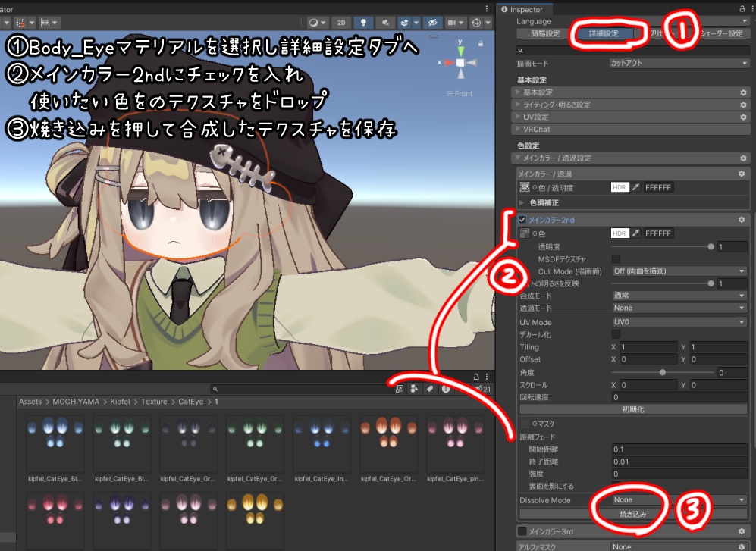The height and width of the screenshot is (551, 756).
Task: Toggle the 2D view mode in the Scene toolbar
Action: point(342,23)
